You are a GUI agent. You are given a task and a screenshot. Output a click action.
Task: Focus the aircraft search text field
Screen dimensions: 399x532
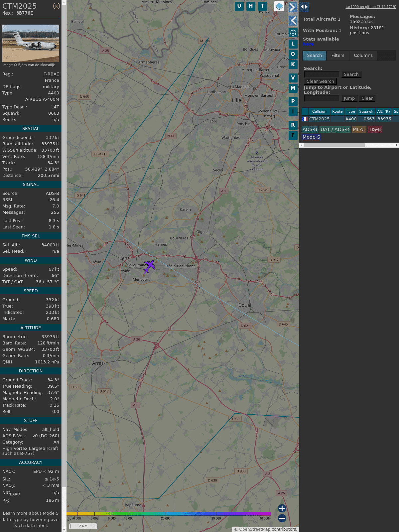322,74
